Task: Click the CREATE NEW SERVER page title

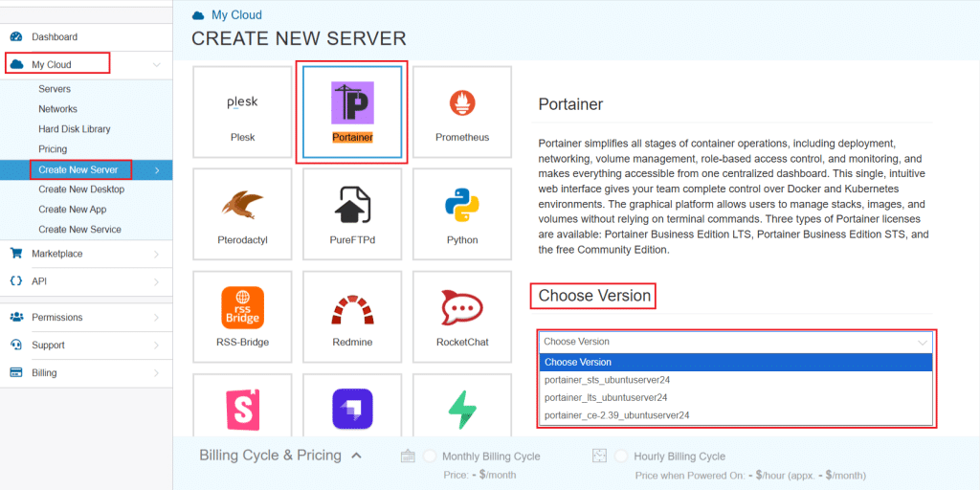Action: click(299, 38)
